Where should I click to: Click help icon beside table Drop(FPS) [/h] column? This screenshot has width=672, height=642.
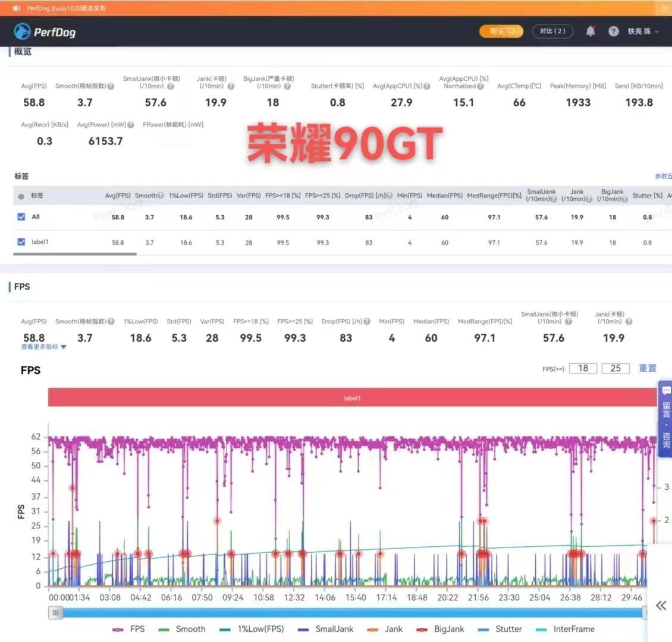click(x=389, y=196)
